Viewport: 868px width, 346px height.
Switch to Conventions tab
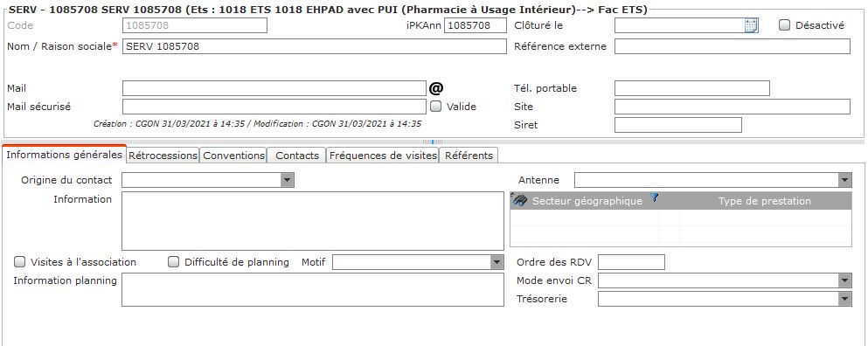pyautogui.click(x=233, y=156)
